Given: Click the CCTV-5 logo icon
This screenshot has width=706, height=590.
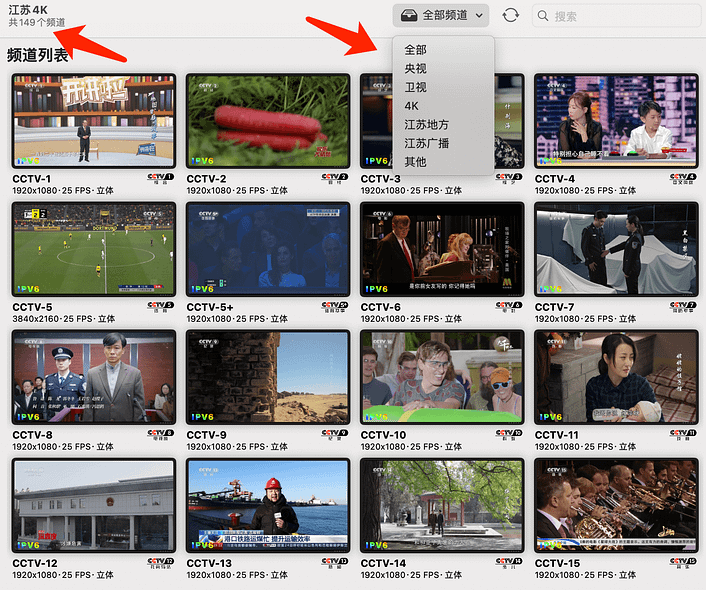Looking at the screenshot, I should click(161, 307).
